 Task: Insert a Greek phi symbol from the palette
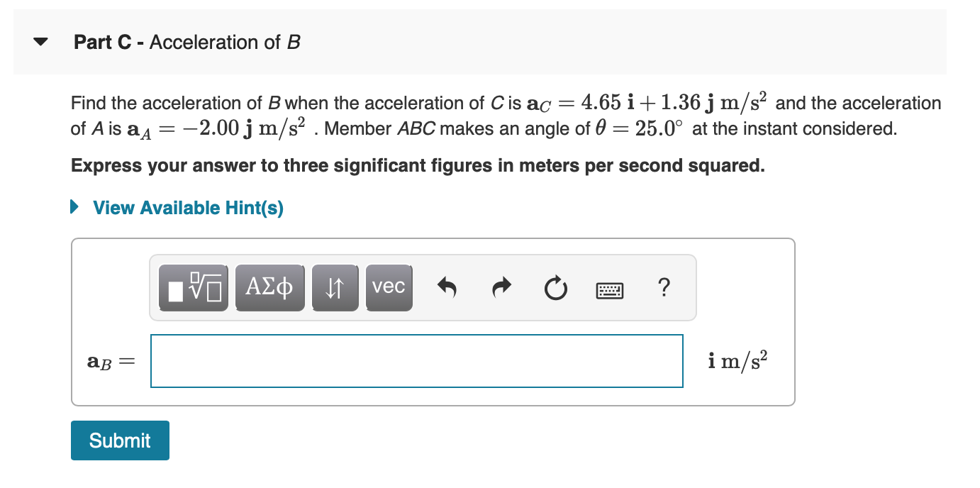tap(269, 287)
